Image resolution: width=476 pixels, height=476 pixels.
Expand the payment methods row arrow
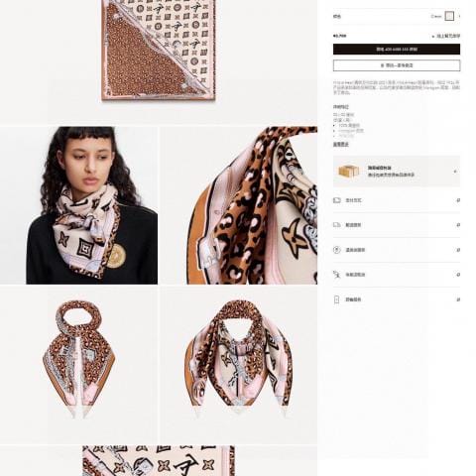click(x=458, y=200)
